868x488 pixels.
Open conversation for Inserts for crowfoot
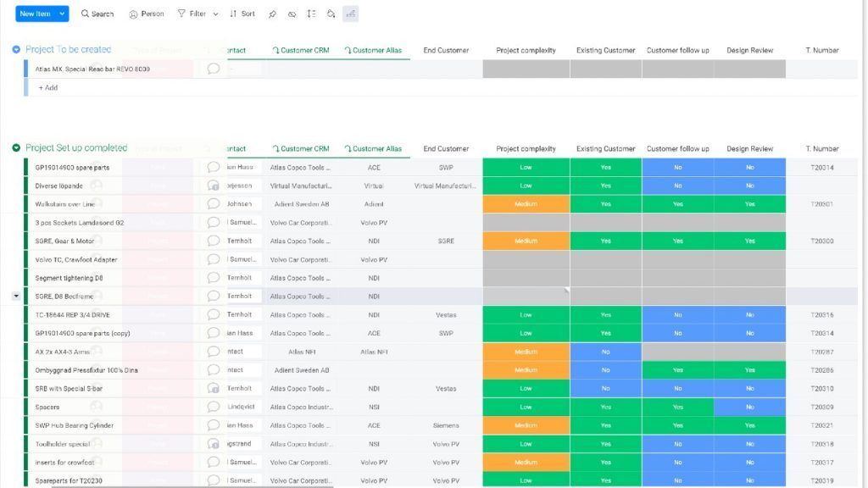click(213, 462)
